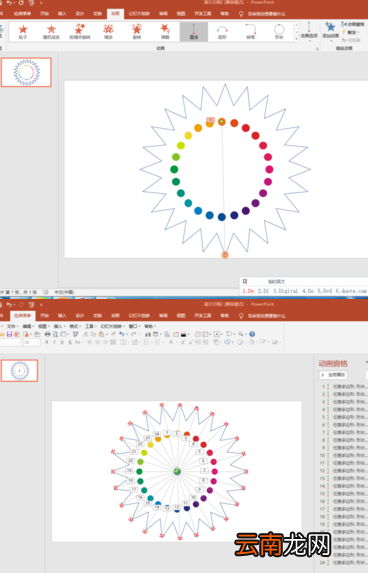The width and height of the screenshot is (368, 573).
Task: Apply the 轮子 wheel animation in upper window
Action: click(x=23, y=31)
